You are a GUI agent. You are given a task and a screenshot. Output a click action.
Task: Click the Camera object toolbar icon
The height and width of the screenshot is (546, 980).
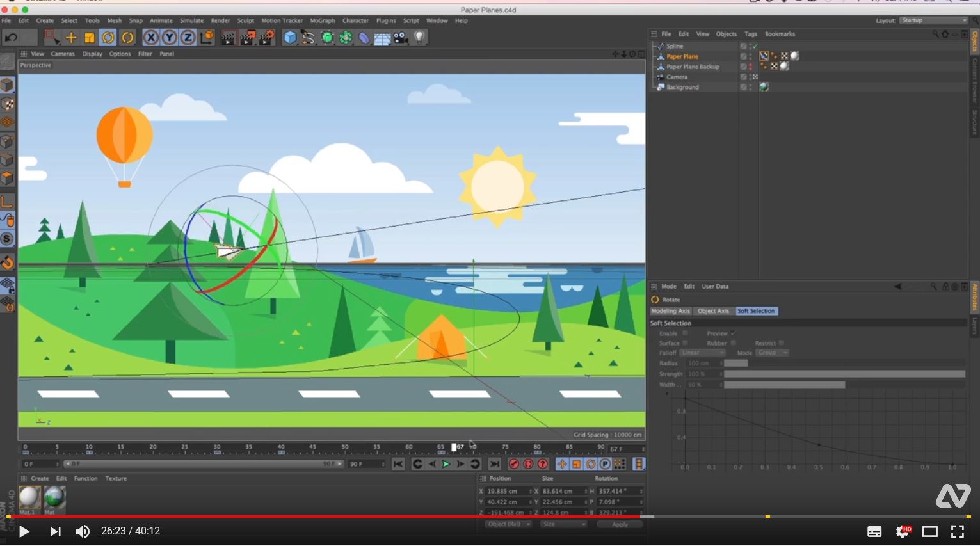(401, 38)
